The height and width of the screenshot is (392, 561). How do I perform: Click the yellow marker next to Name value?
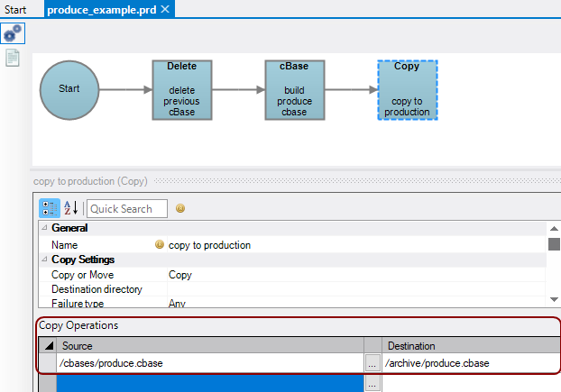coord(160,245)
